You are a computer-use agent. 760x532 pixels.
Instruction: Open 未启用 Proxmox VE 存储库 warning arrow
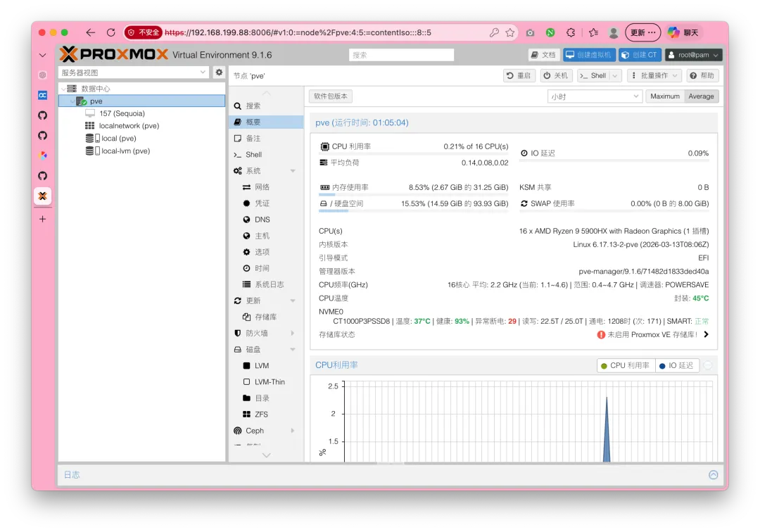(707, 334)
